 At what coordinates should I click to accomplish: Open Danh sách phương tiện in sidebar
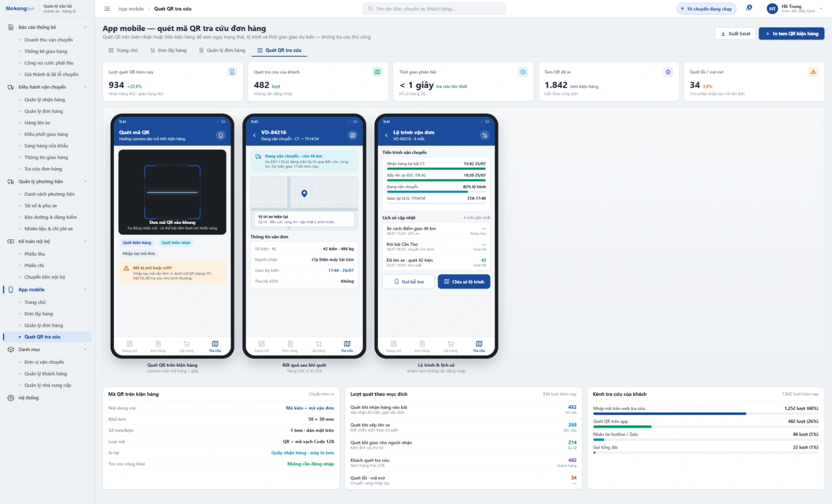coord(49,194)
